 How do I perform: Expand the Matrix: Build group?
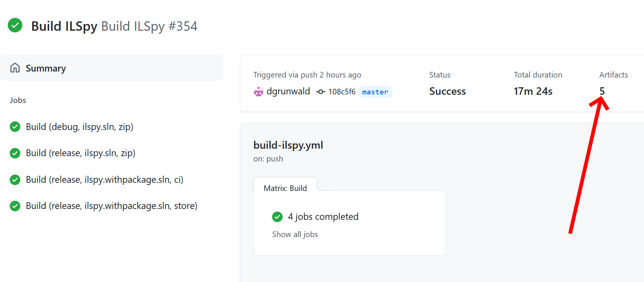point(285,188)
